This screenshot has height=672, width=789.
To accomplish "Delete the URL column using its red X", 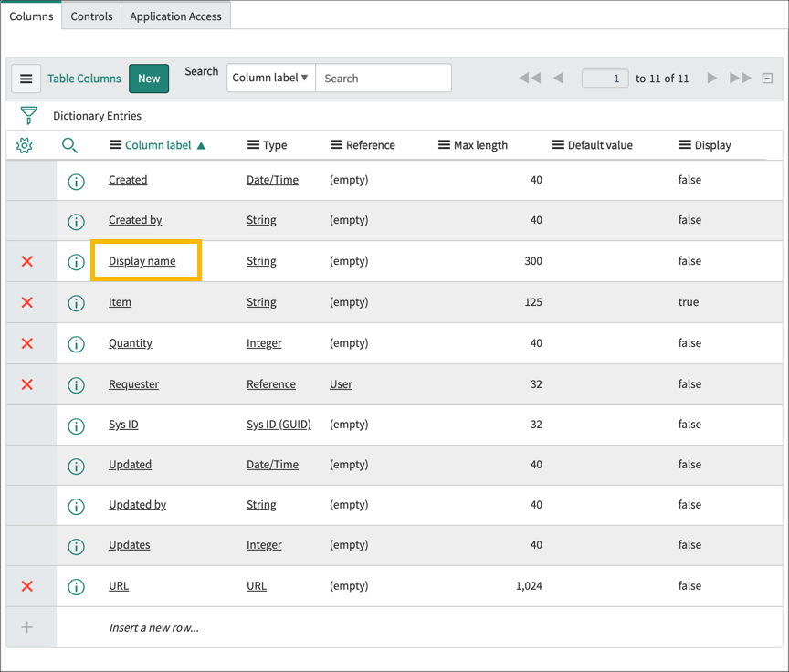I will (x=25, y=586).
